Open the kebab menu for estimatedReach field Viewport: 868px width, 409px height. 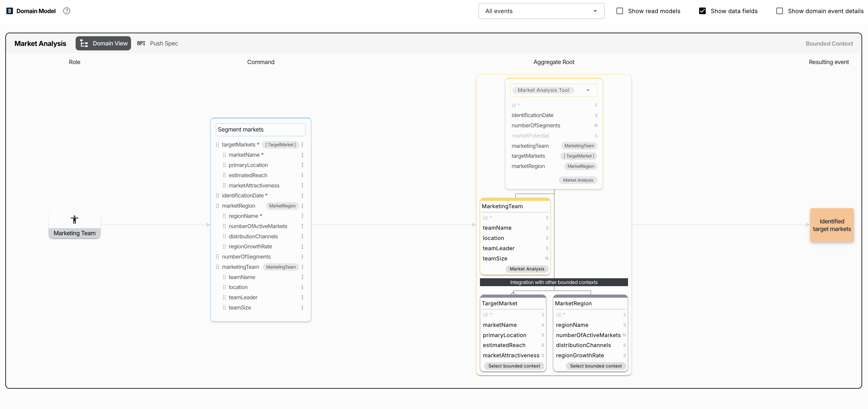pyautogui.click(x=302, y=175)
